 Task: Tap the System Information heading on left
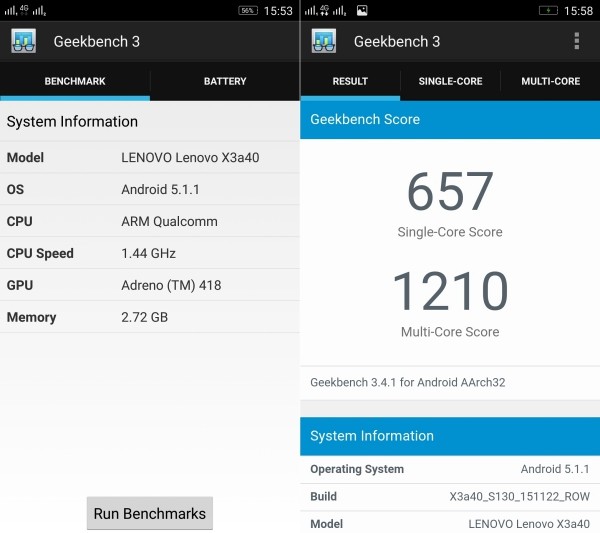72,121
